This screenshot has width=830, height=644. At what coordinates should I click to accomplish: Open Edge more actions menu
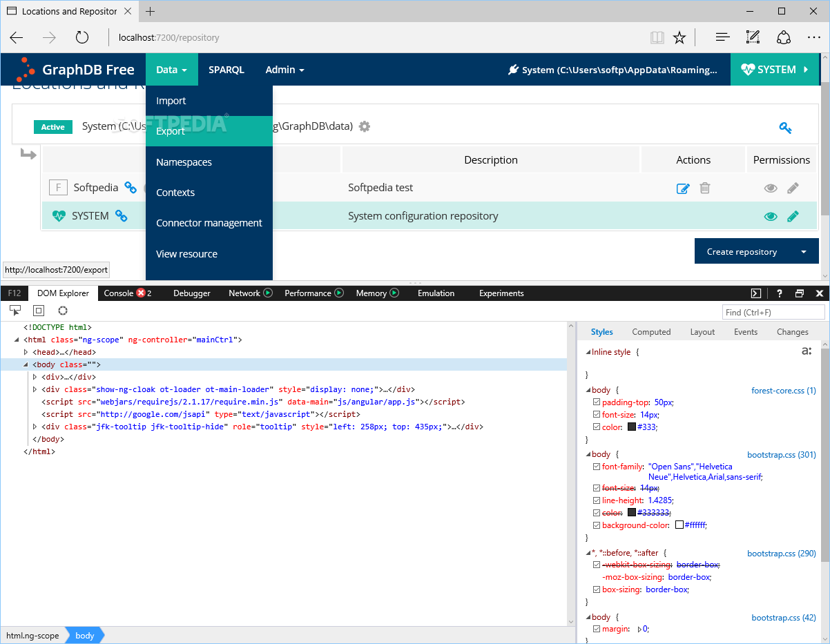(813, 37)
